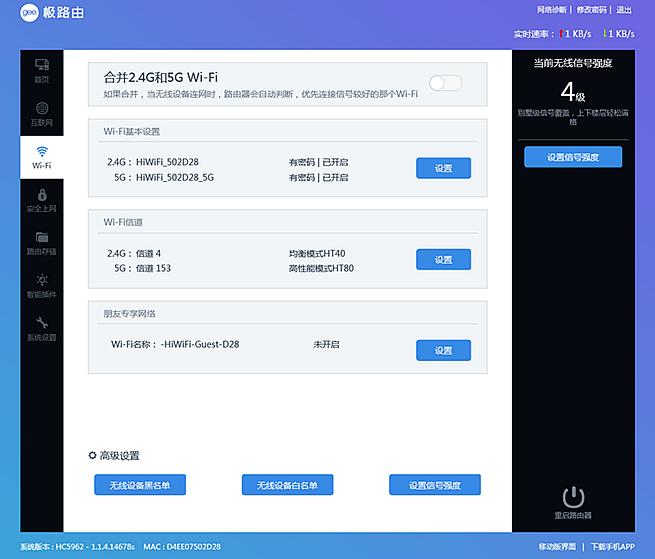Click the Wi-Fi基本设置 section title
The width and height of the screenshot is (655, 559).
point(132,132)
